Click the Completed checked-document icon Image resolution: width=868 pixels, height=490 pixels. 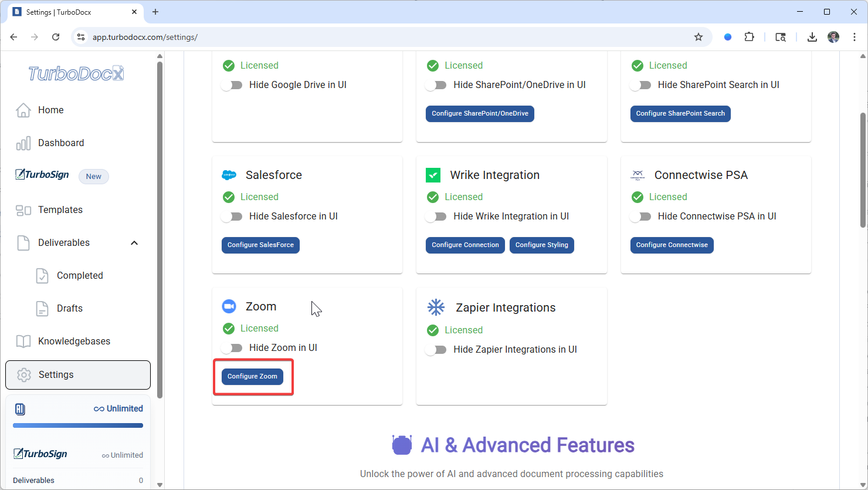click(x=42, y=276)
